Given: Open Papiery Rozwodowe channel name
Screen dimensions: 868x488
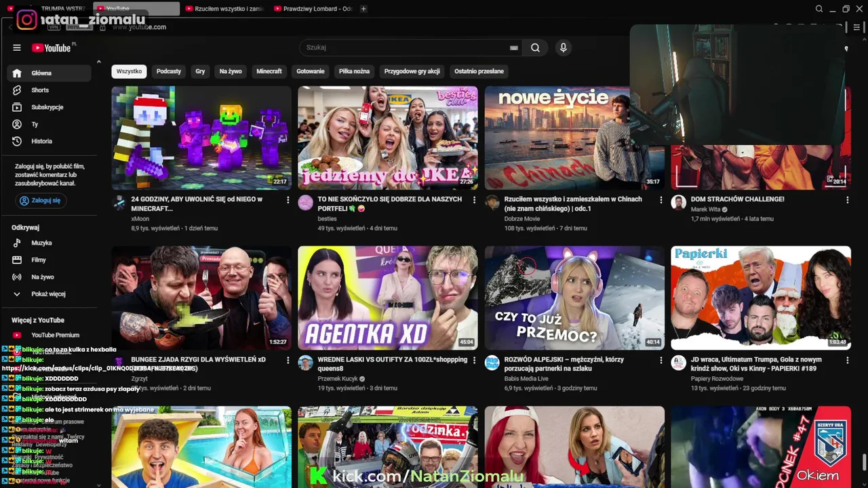Looking at the screenshot, I should [717, 379].
